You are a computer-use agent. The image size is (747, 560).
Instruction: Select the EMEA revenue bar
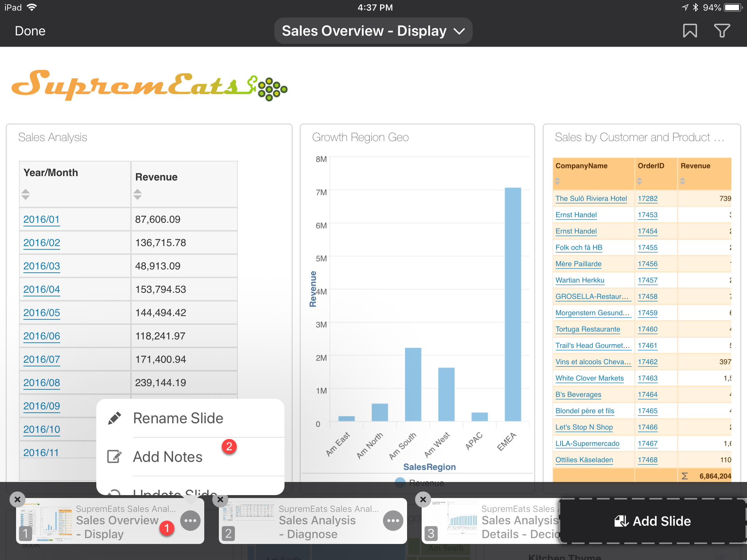point(512,304)
